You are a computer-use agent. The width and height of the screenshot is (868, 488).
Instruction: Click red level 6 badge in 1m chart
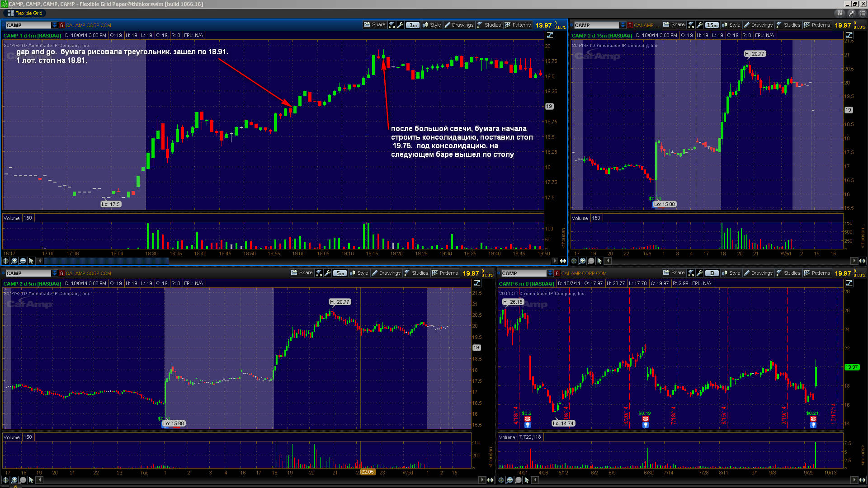62,25
